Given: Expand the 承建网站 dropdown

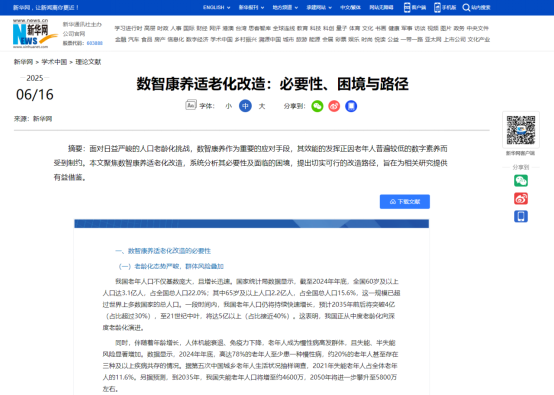Looking at the screenshot, I should click(319, 7).
